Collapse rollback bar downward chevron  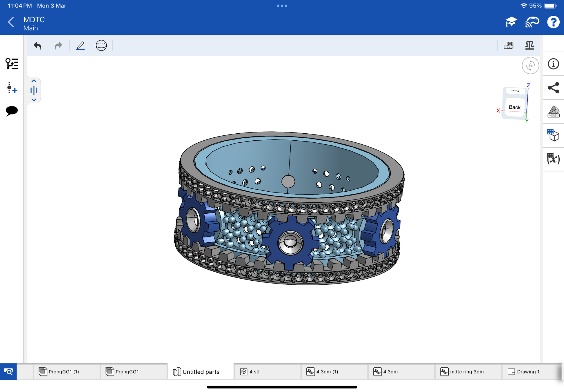34,100
